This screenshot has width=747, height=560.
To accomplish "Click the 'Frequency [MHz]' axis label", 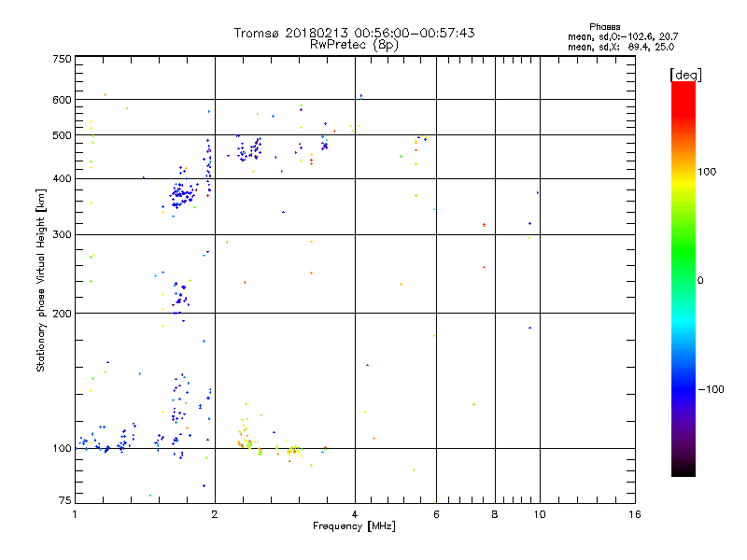I will tap(354, 526).
